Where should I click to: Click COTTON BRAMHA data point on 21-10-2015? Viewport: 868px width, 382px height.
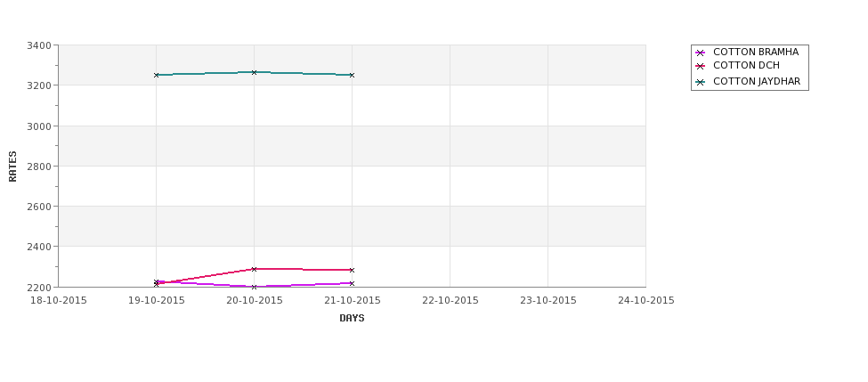click(x=352, y=283)
